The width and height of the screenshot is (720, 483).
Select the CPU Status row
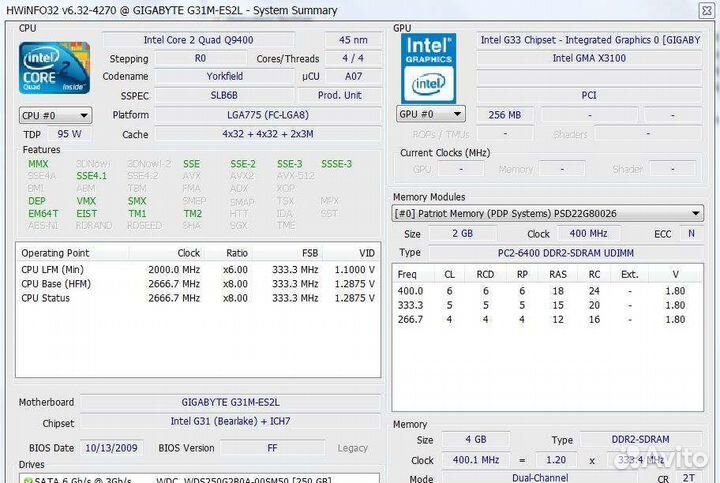pos(198,298)
